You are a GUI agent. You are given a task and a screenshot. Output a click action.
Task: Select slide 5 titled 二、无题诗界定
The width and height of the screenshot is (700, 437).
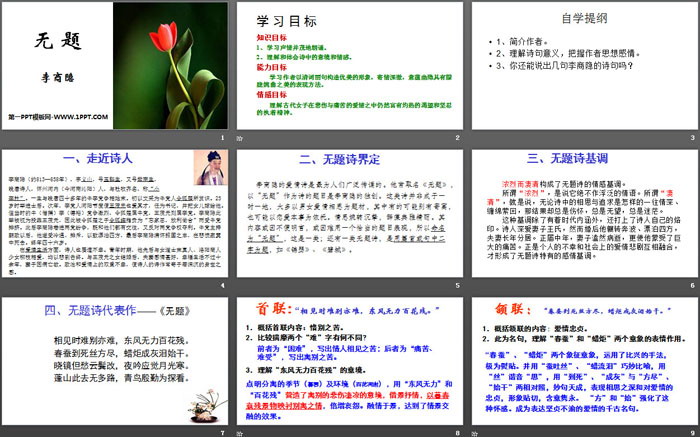point(350,213)
